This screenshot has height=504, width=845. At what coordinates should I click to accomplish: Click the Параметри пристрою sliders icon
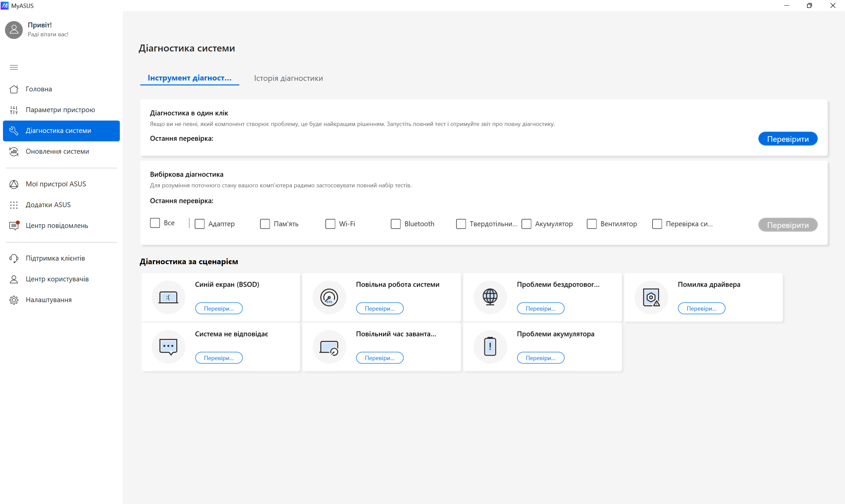tap(14, 110)
